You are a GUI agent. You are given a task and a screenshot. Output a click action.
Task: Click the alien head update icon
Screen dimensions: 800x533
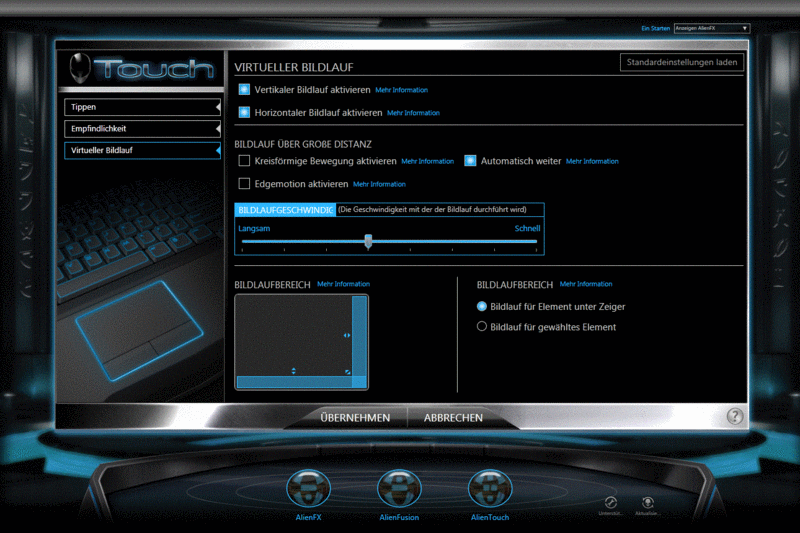648,502
